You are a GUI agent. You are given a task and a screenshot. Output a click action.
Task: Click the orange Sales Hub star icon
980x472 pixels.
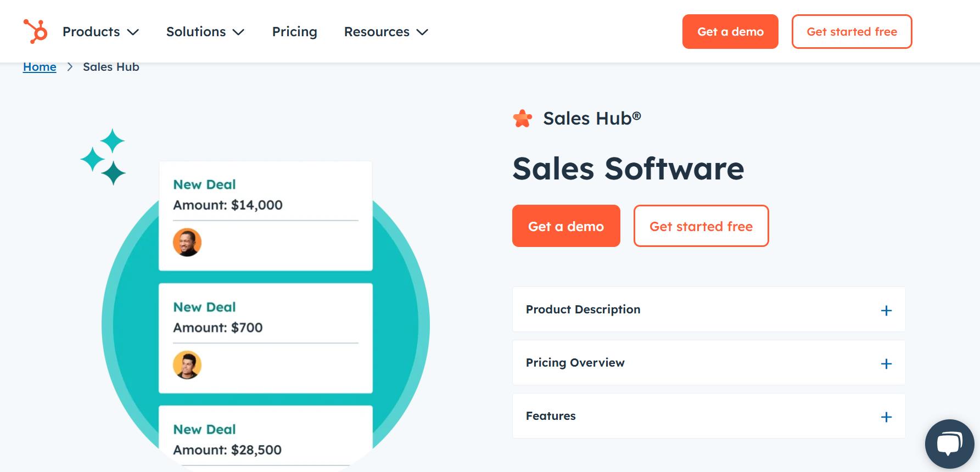click(x=522, y=117)
